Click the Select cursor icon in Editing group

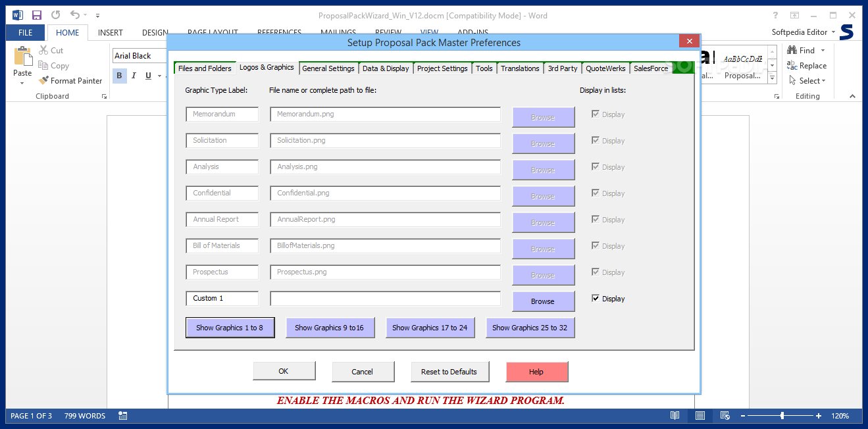tap(792, 80)
